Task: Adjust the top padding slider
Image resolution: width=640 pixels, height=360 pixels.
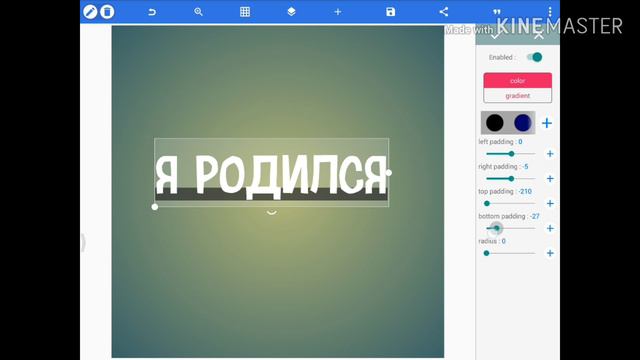Action: pos(511,203)
